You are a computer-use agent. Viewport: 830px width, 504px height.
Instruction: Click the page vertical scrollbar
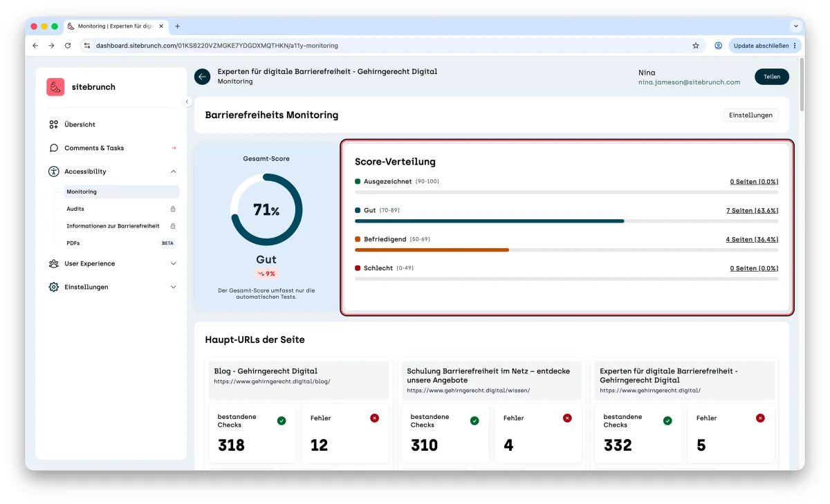point(802,84)
